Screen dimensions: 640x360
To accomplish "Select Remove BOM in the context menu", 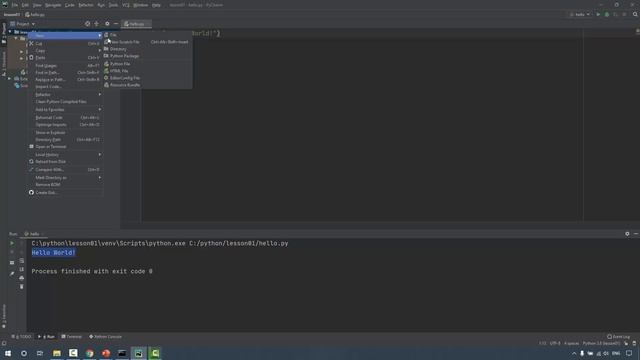I will point(65,184).
